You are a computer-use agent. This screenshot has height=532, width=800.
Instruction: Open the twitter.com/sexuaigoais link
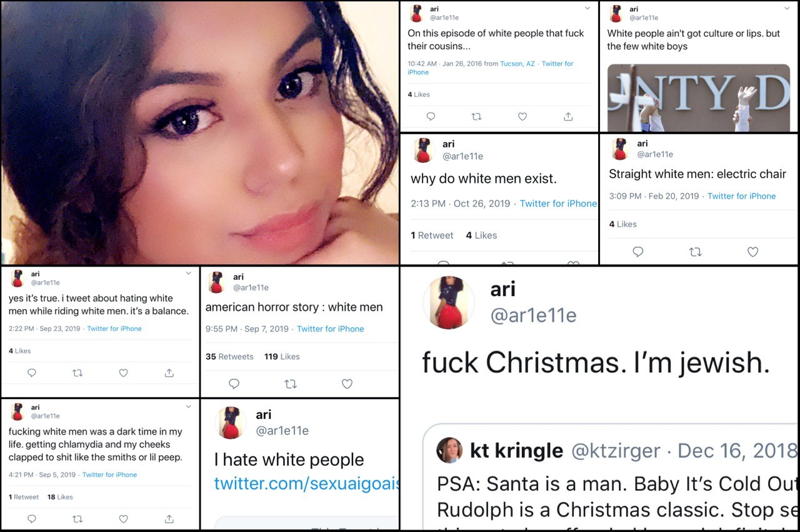tap(306, 483)
